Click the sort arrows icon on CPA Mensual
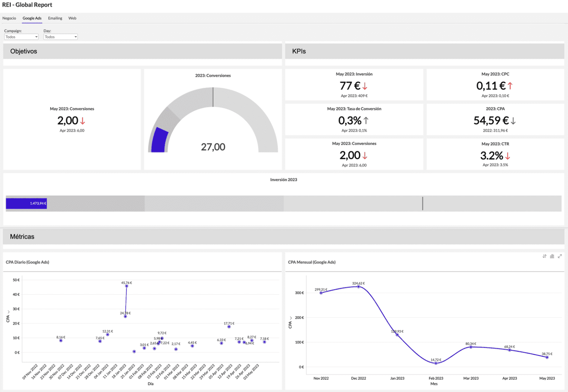Image resolution: width=568 pixels, height=392 pixels. coord(544,256)
